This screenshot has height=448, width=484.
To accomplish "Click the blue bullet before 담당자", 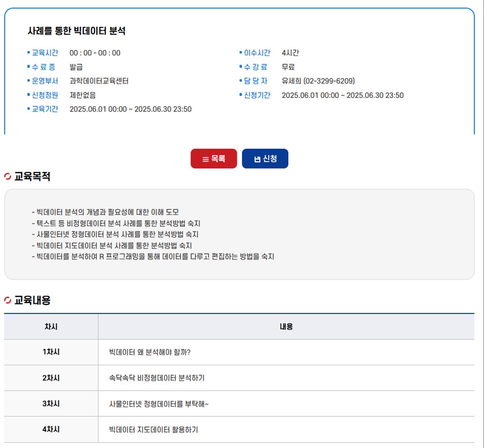I will pos(241,81).
